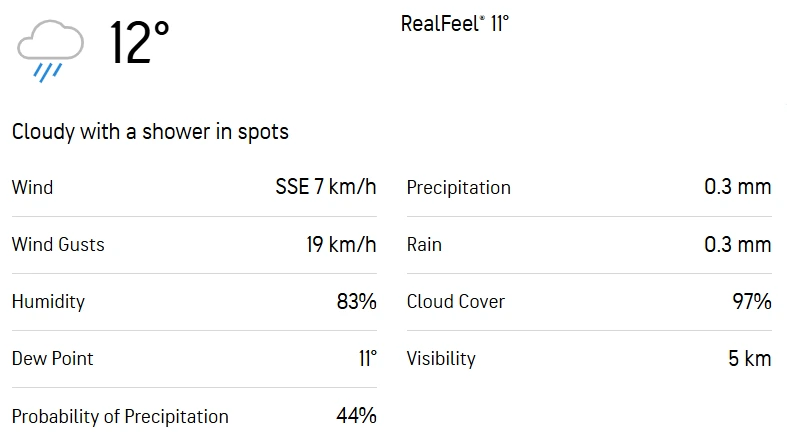Click the Visibility label

[x=441, y=359]
